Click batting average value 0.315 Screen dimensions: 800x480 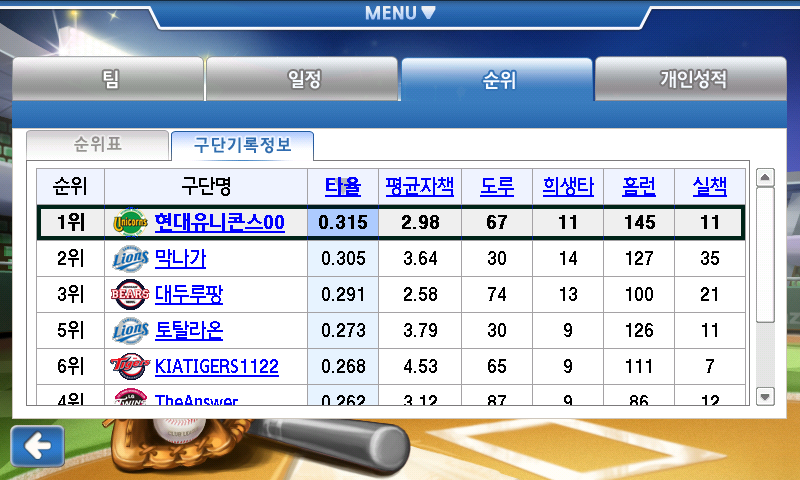pyautogui.click(x=343, y=222)
